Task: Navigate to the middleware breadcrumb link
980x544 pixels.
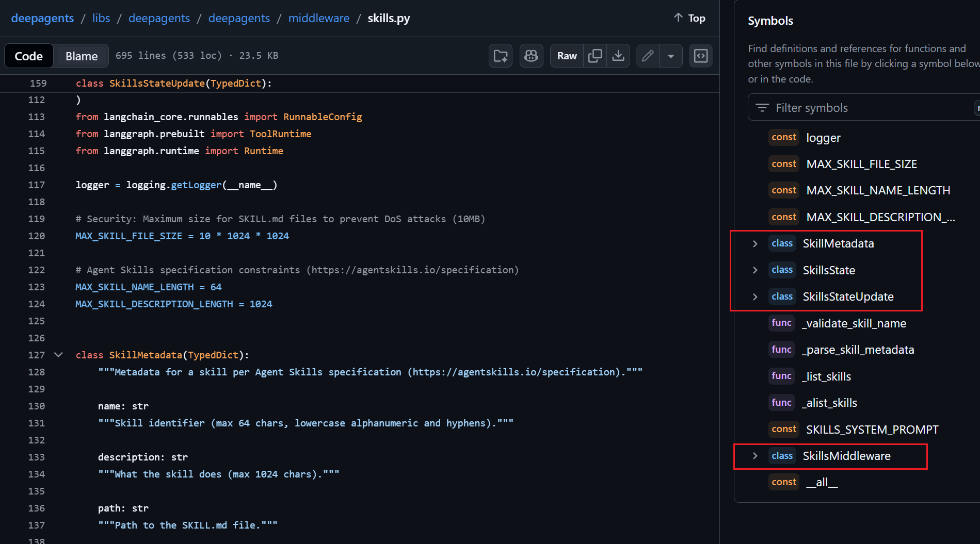Action: pyautogui.click(x=319, y=18)
